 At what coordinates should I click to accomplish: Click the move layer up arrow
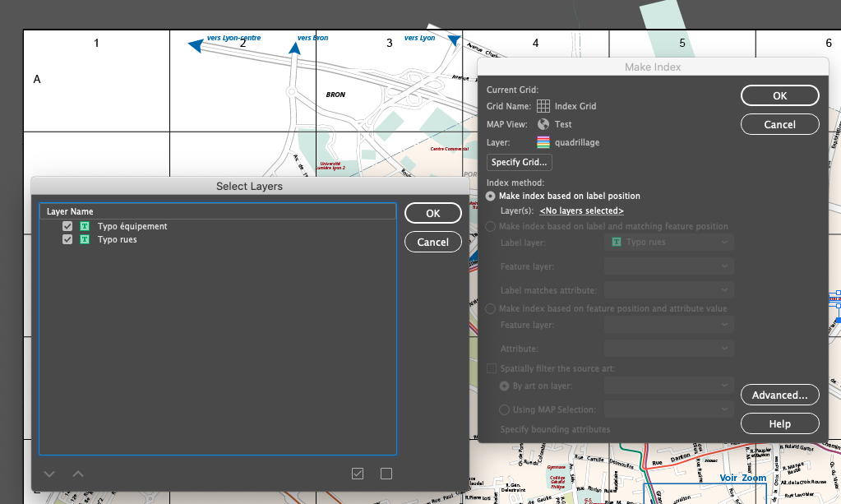(78, 474)
